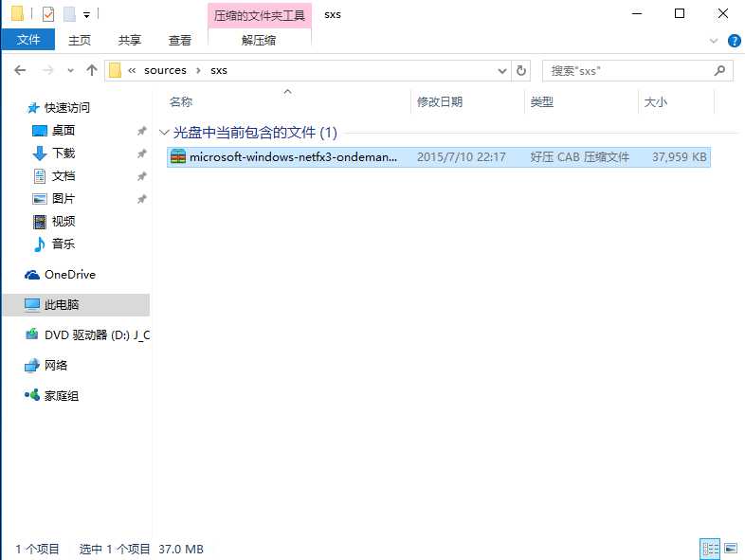Click the back navigation arrow
The image size is (745, 560).
tap(20, 70)
